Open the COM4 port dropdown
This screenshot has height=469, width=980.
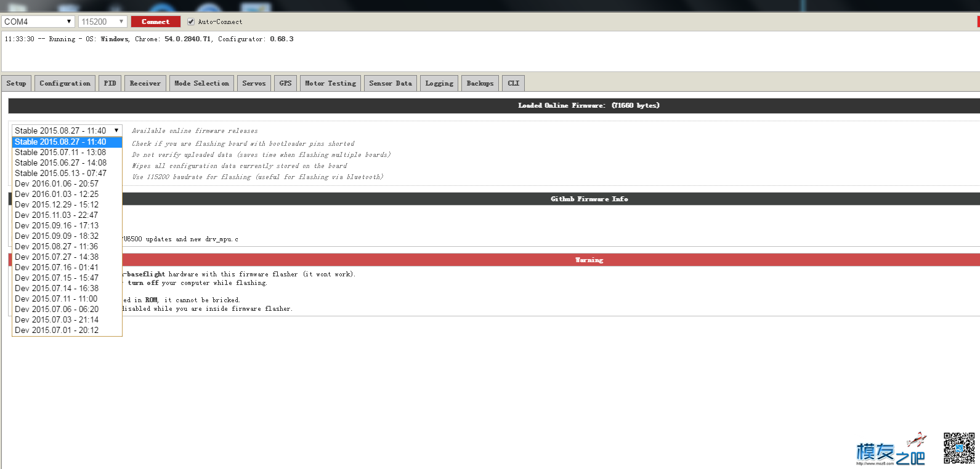click(x=38, y=22)
